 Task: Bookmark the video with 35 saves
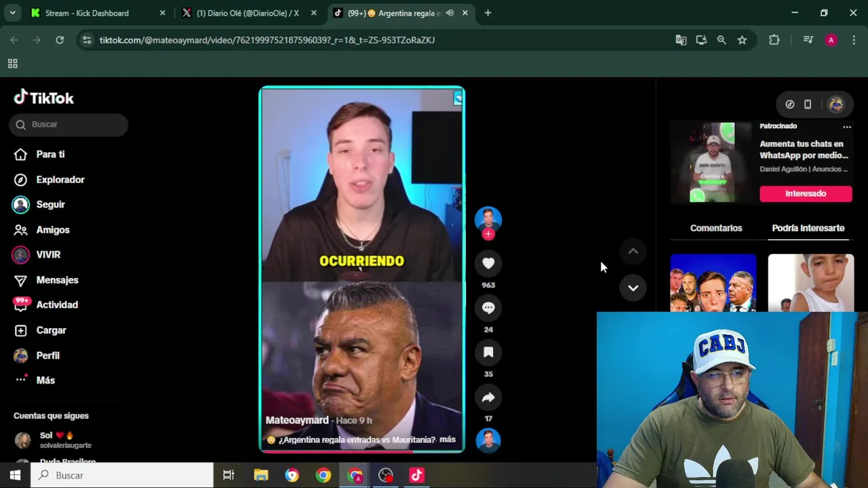(x=488, y=352)
